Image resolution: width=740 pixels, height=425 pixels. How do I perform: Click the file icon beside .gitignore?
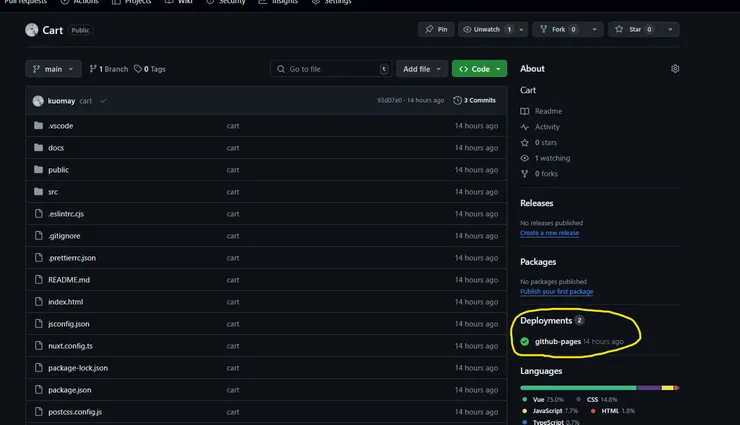pos(39,235)
